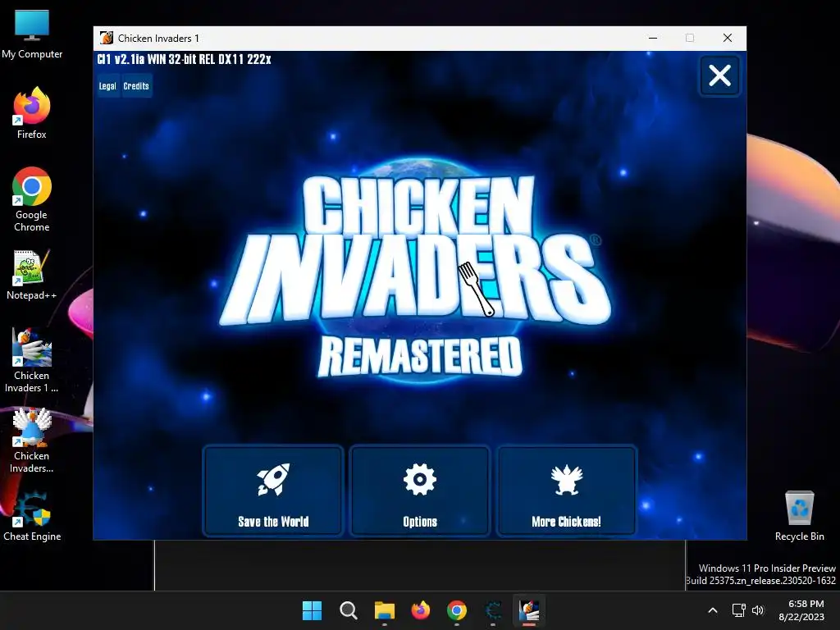Show the Credits screen
The width and height of the screenshot is (840, 630).
[x=136, y=86]
